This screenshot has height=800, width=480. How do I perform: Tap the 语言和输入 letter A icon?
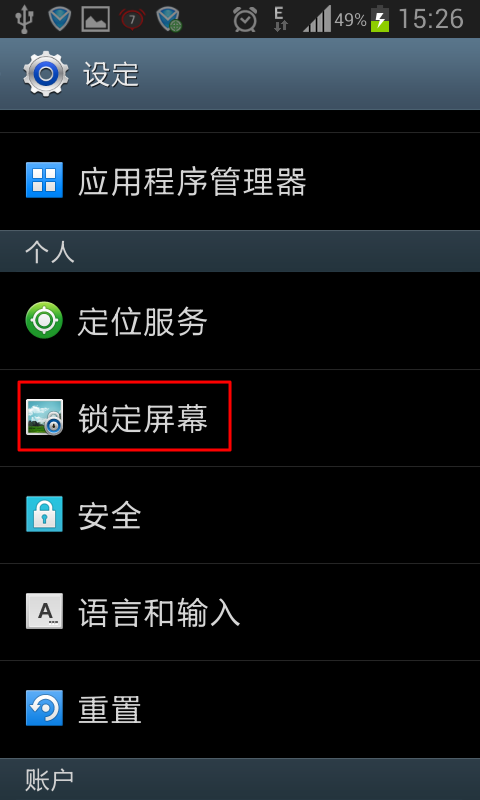(x=44, y=611)
